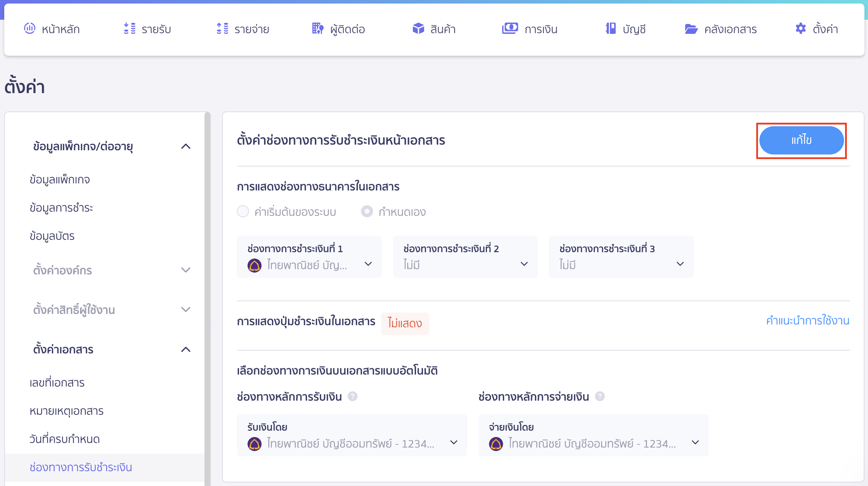Click help icon next to ช่องทางหลักการจ่ายเงิน

pyautogui.click(x=600, y=396)
